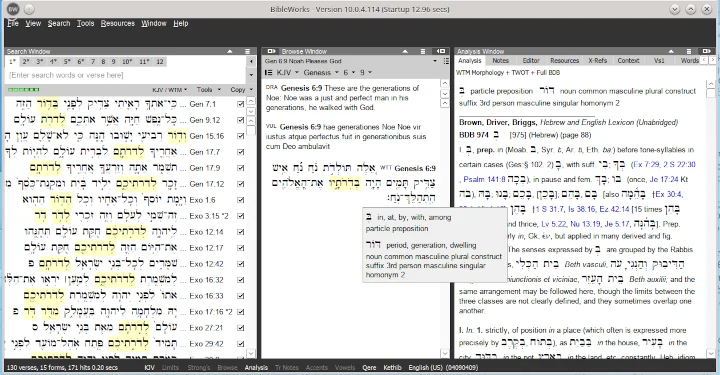Click the down-arrow button in the browse pane
The width and height of the screenshot is (720, 375).
(x=444, y=94)
